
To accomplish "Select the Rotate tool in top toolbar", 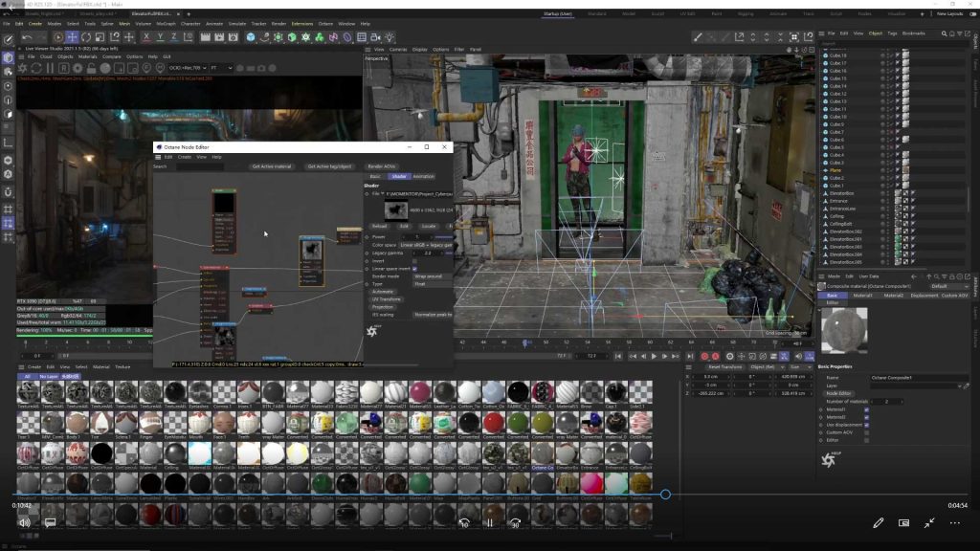I will click(x=88, y=37).
